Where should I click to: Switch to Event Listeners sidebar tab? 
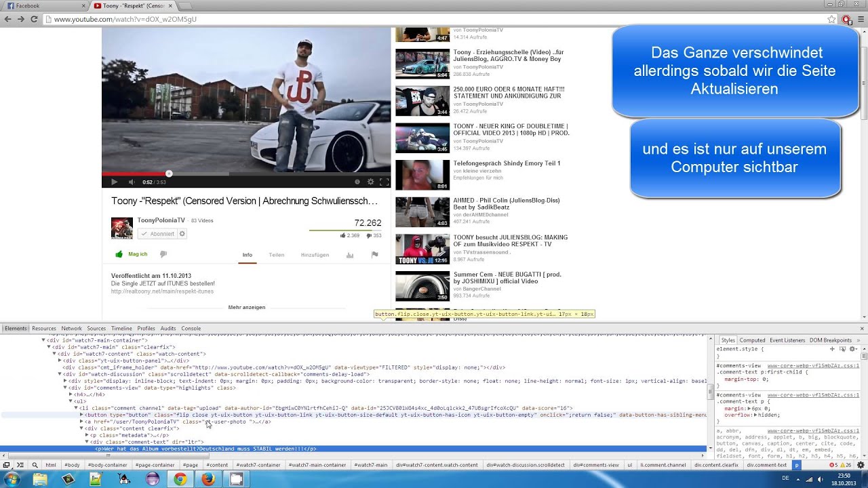click(x=787, y=340)
